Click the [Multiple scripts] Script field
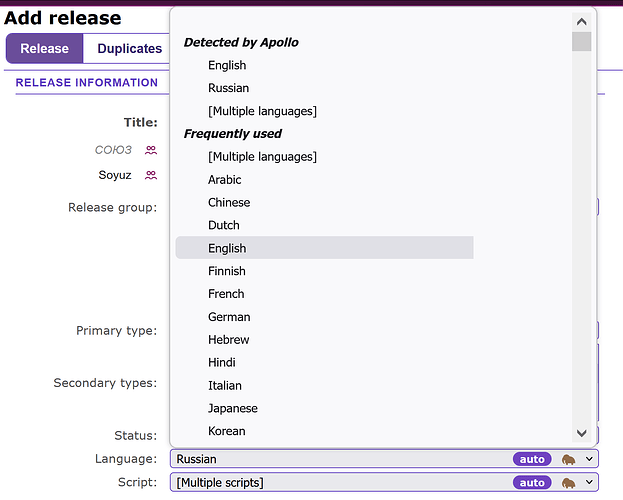The width and height of the screenshot is (623, 500). click(384, 483)
